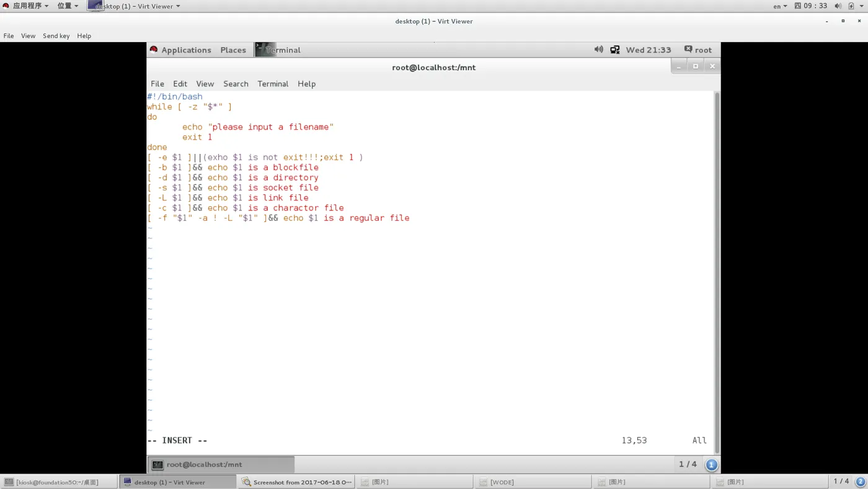Click the guest panel volume icon
The image size is (868, 489).
(x=598, y=50)
